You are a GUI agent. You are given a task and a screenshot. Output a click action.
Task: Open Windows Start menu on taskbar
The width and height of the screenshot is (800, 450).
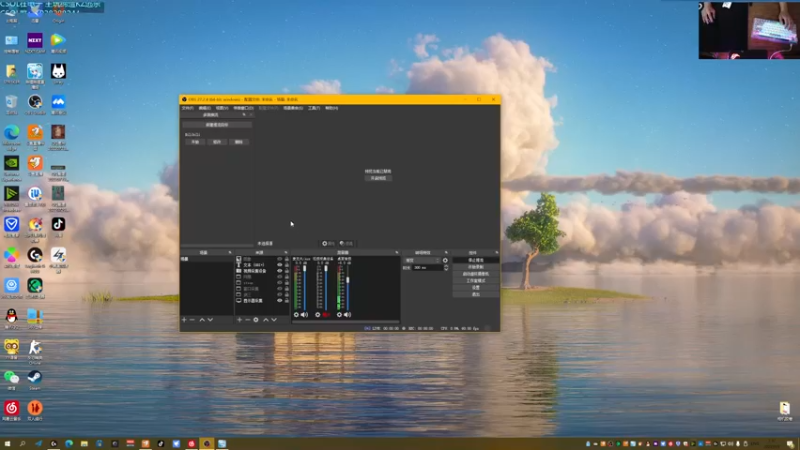point(7,444)
